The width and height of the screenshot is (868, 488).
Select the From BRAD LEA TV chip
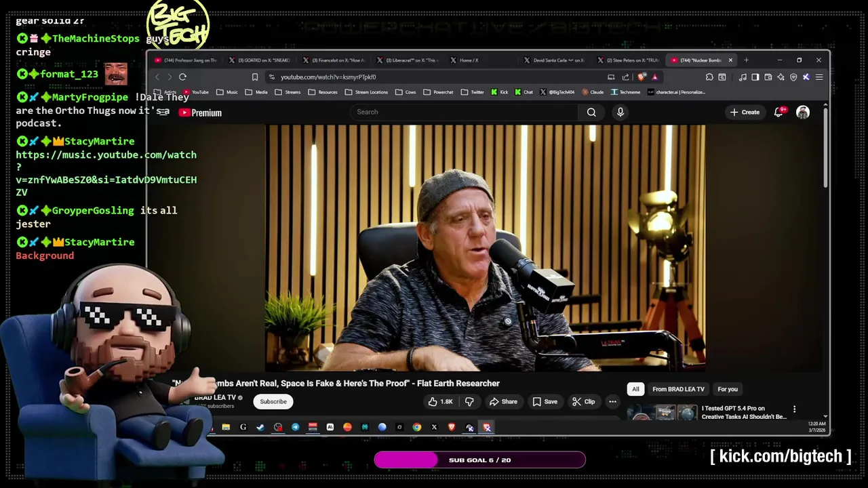click(678, 389)
